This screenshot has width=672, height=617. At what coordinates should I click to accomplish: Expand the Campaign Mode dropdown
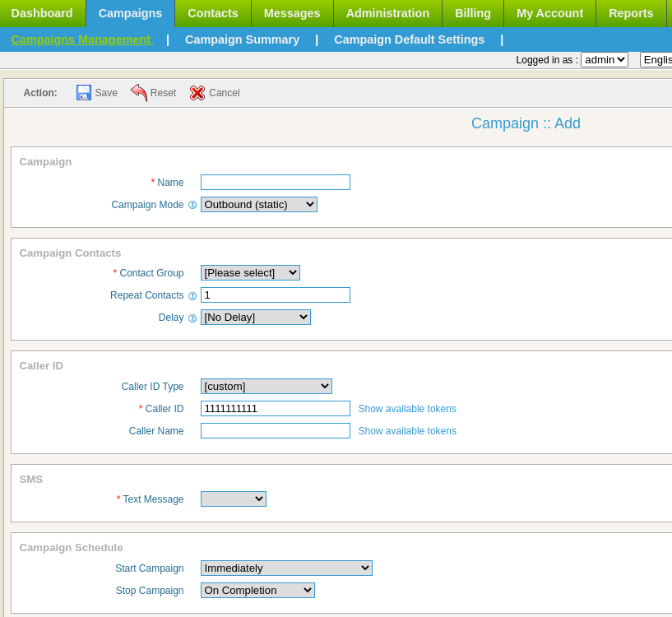pyautogui.click(x=259, y=205)
